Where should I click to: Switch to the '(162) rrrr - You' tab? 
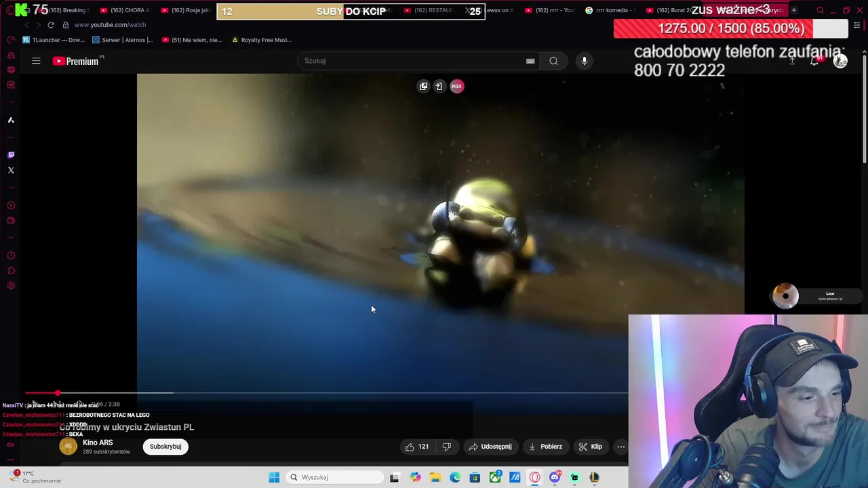(549, 10)
